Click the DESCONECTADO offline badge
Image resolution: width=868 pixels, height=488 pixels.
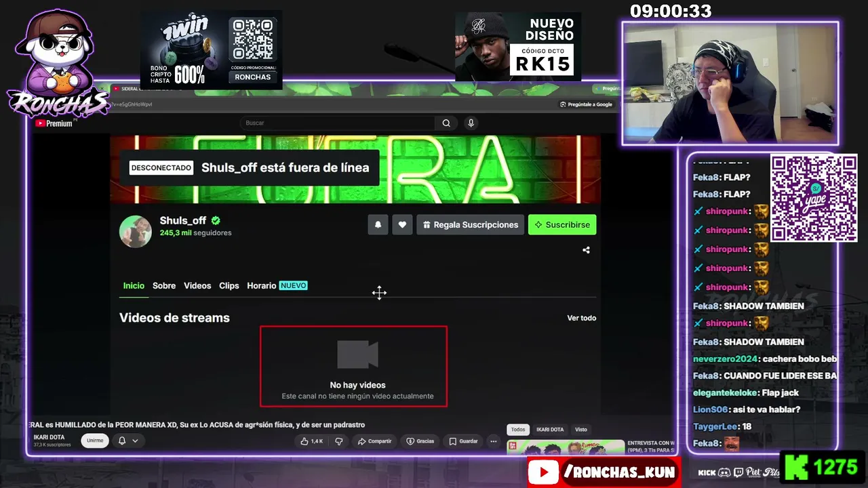[161, 167]
